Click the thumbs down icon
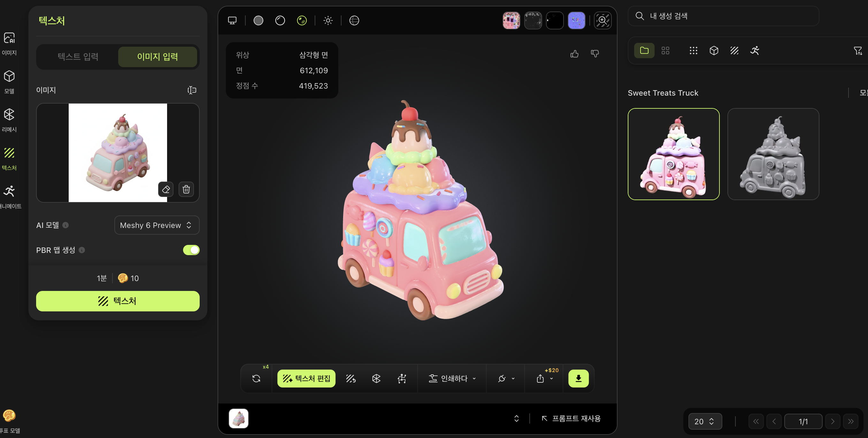This screenshot has height=438, width=868. point(595,54)
